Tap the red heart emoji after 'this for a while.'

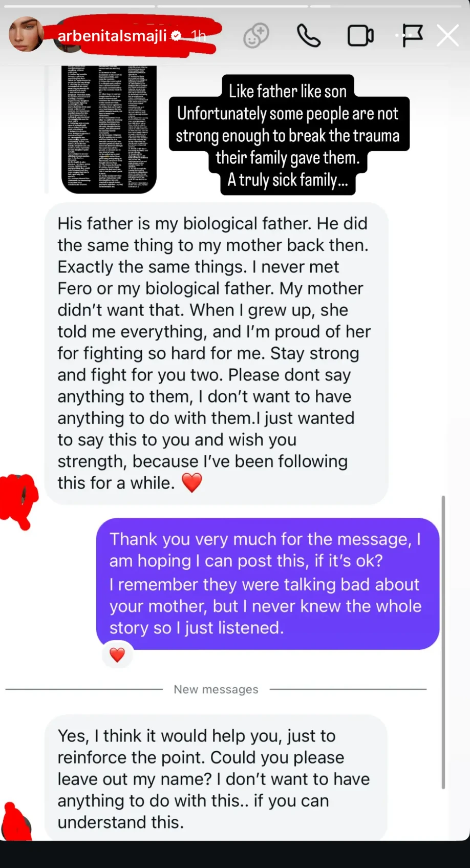coord(192,482)
